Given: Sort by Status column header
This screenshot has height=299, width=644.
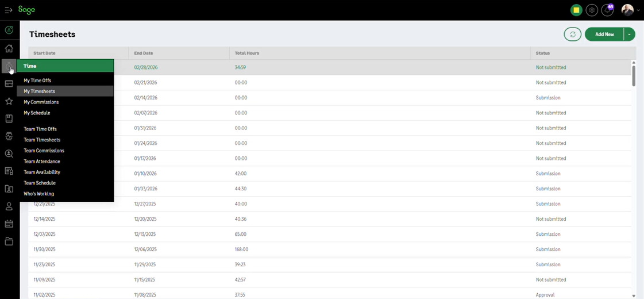Looking at the screenshot, I should (542, 53).
